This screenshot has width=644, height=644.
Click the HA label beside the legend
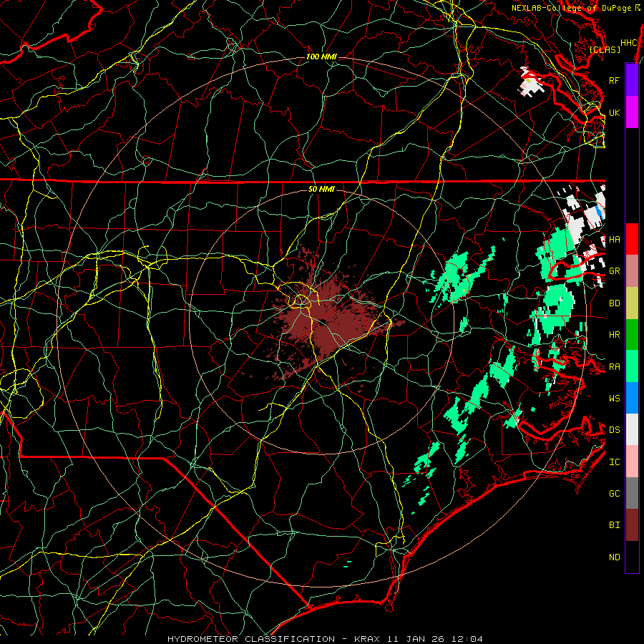pyautogui.click(x=614, y=239)
